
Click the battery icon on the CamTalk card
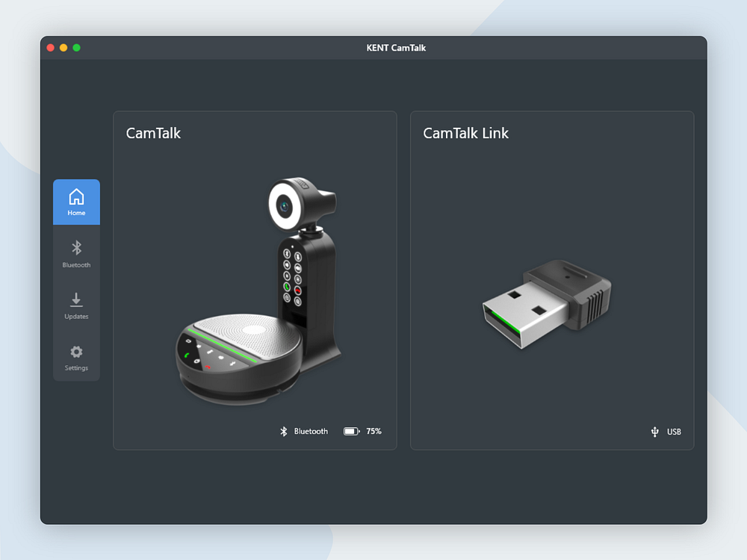coord(350,431)
